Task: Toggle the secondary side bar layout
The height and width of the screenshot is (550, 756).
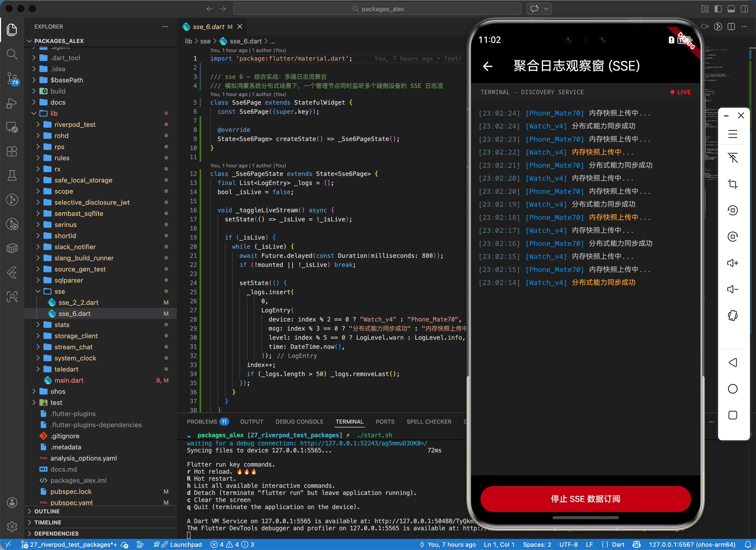Action: (744, 9)
